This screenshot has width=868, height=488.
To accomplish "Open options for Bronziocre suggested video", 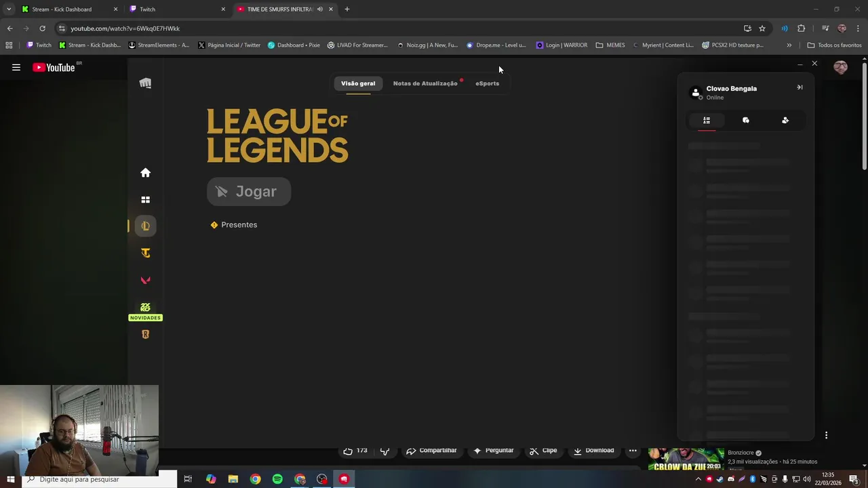I will click(826, 435).
